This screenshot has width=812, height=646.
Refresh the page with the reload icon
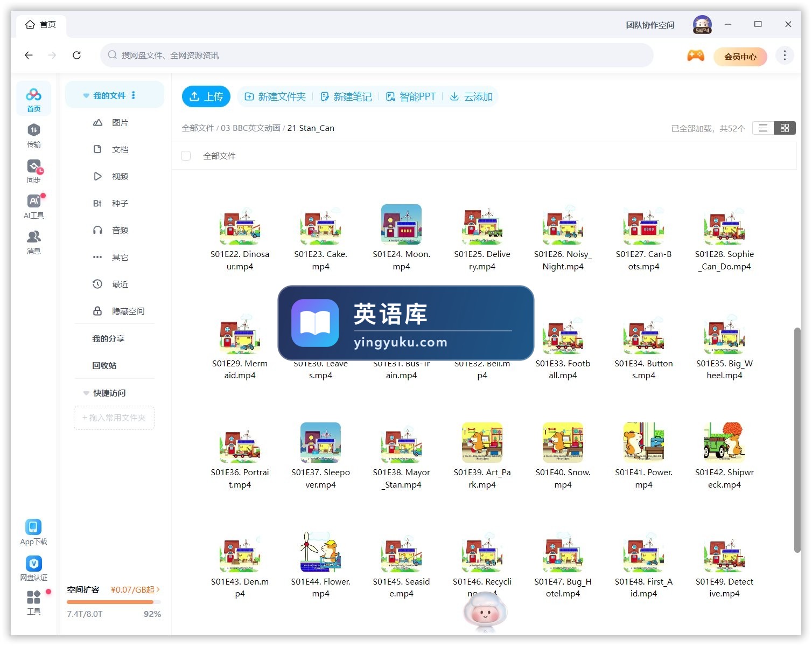tap(76, 55)
